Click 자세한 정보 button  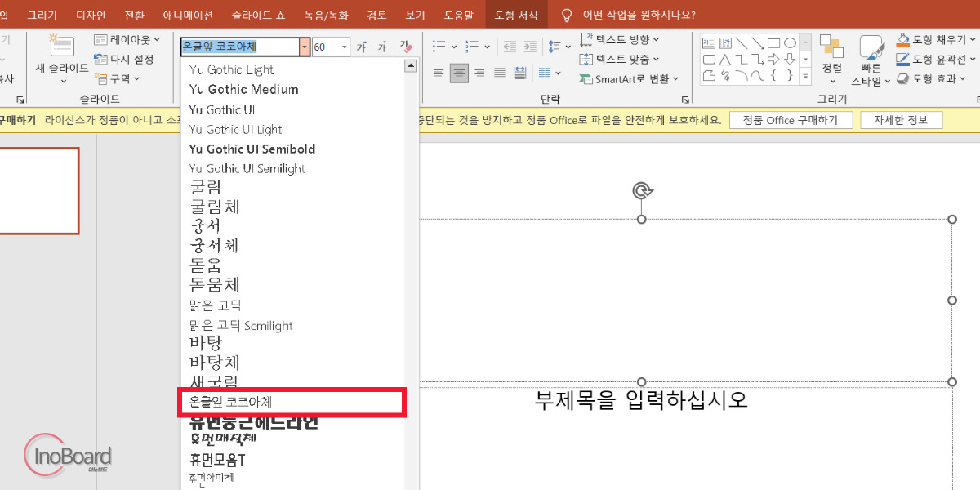coord(901,120)
